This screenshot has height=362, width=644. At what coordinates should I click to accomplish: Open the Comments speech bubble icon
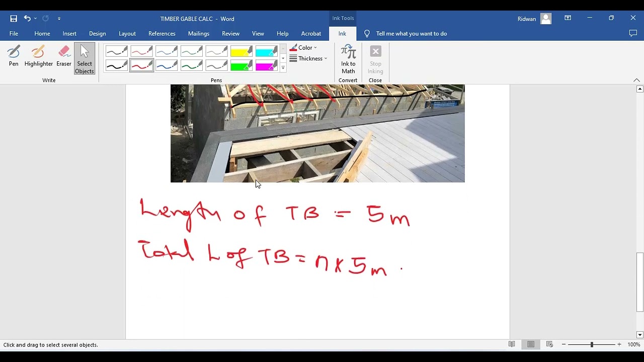click(x=633, y=34)
